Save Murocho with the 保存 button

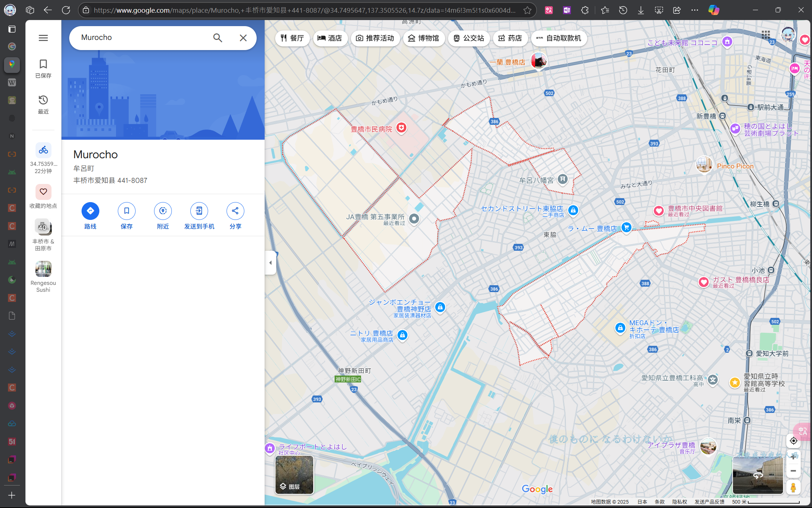click(127, 216)
